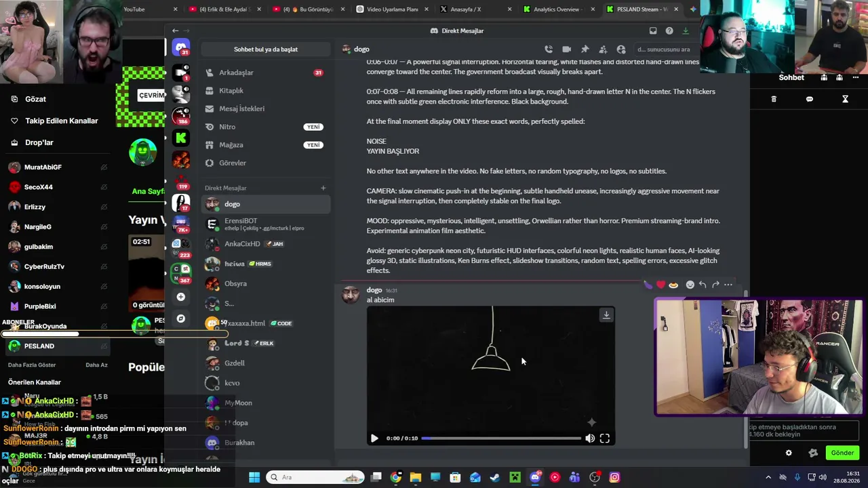Add a server with the plus icon
The width and height of the screenshot is (868, 488).
[x=181, y=297]
